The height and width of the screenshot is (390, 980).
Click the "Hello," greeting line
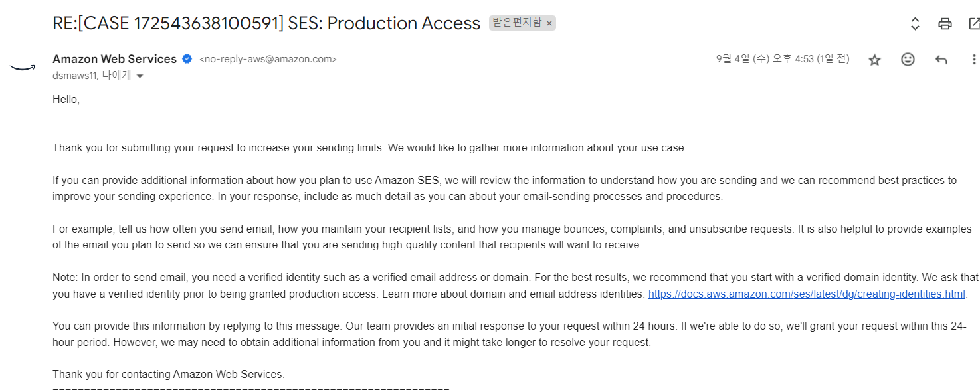66,99
